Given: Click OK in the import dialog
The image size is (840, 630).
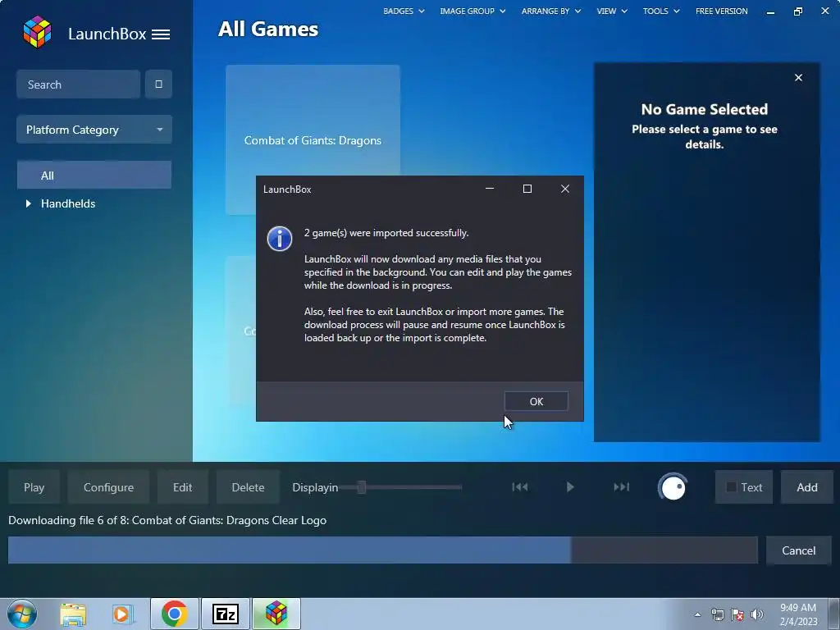Looking at the screenshot, I should tap(536, 401).
